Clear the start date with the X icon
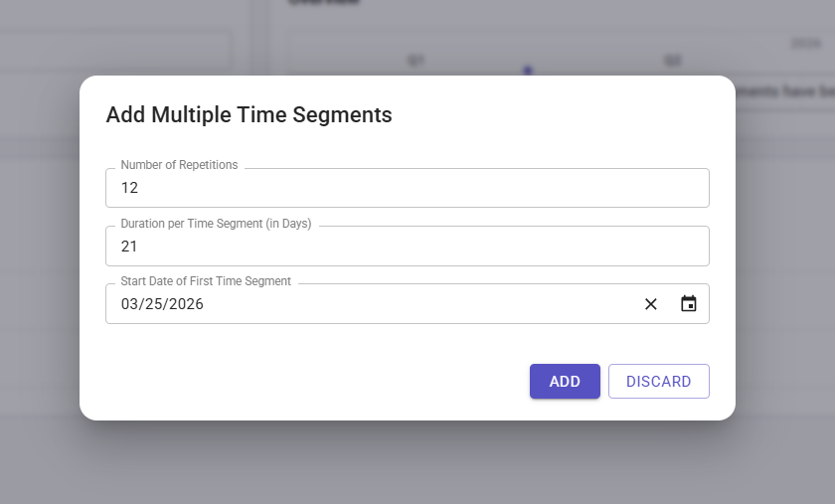835x504 pixels. click(651, 304)
